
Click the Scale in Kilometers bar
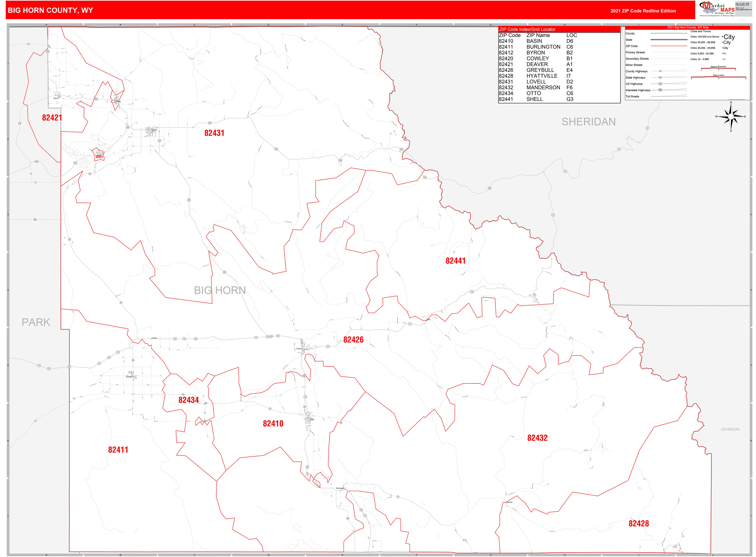718,68
